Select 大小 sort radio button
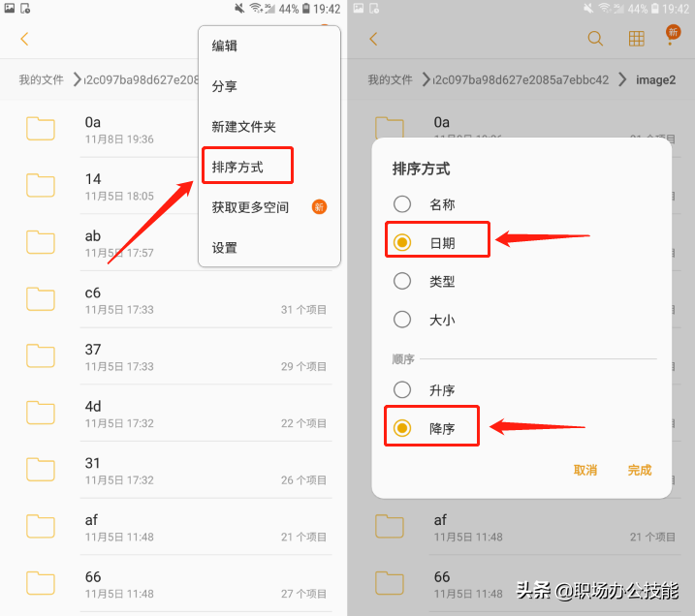695x616 pixels. click(x=402, y=320)
